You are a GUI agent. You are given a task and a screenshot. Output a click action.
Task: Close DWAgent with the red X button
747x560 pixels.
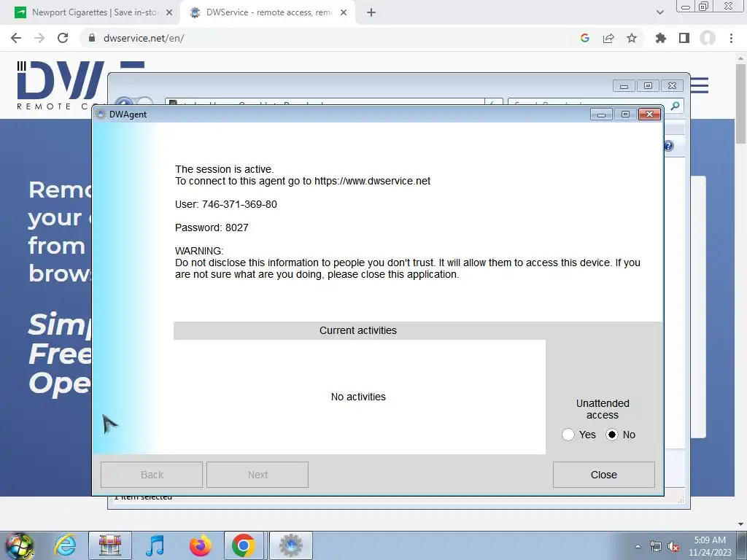[x=649, y=114]
